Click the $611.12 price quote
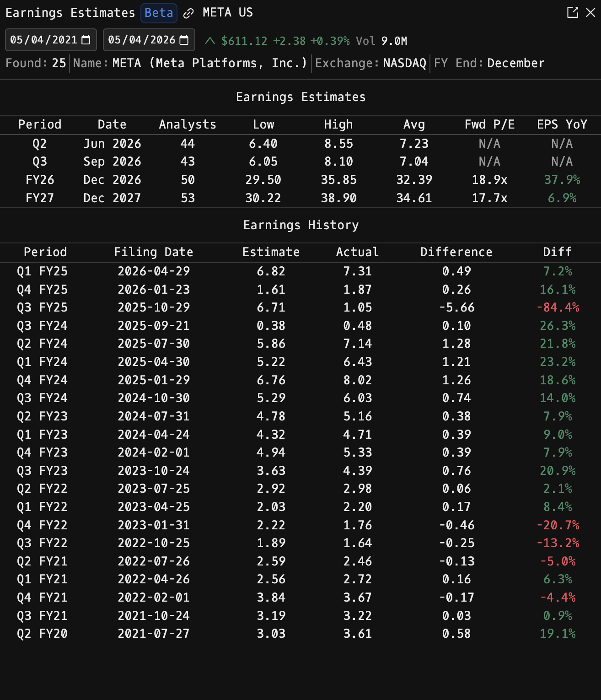 click(244, 41)
